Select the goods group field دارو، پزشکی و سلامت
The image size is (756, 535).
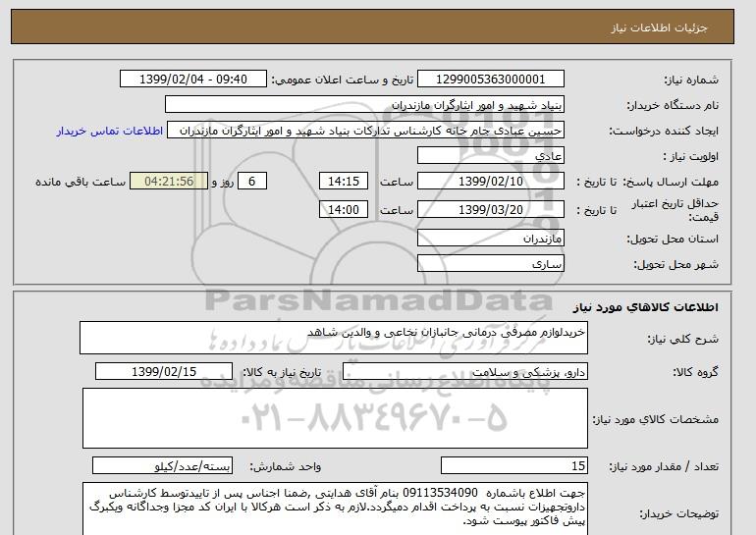(464, 372)
